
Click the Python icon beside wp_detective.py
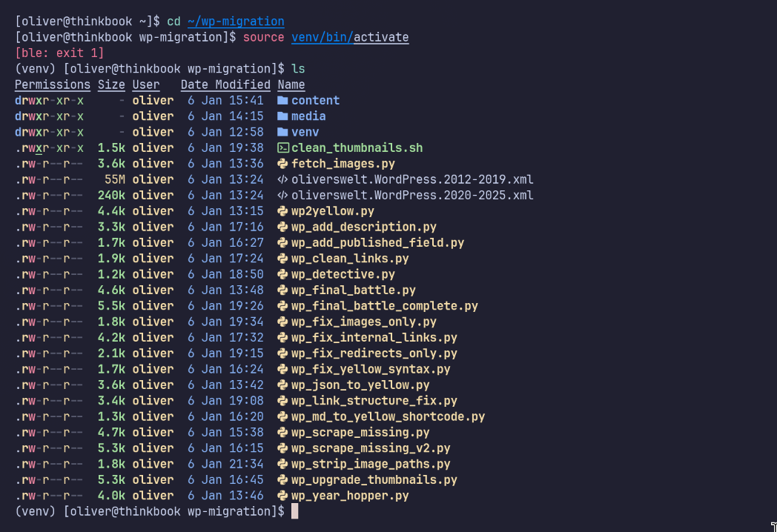(x=282, y=274)
